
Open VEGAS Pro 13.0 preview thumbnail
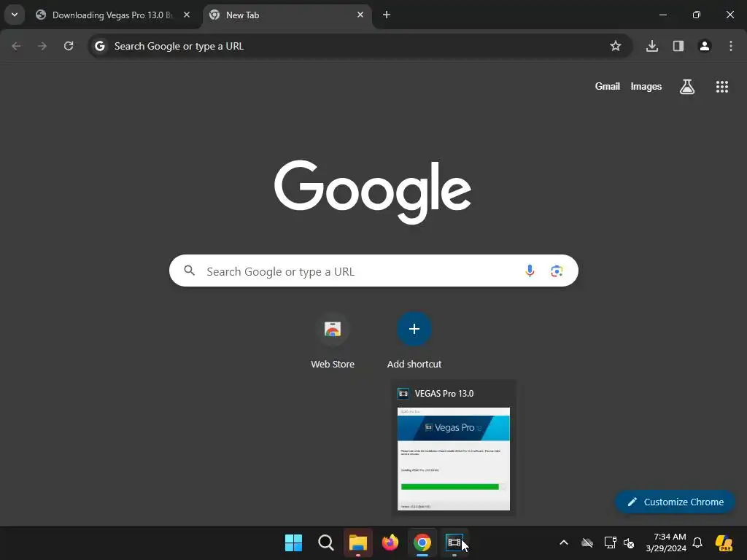[x=454, y=459]
